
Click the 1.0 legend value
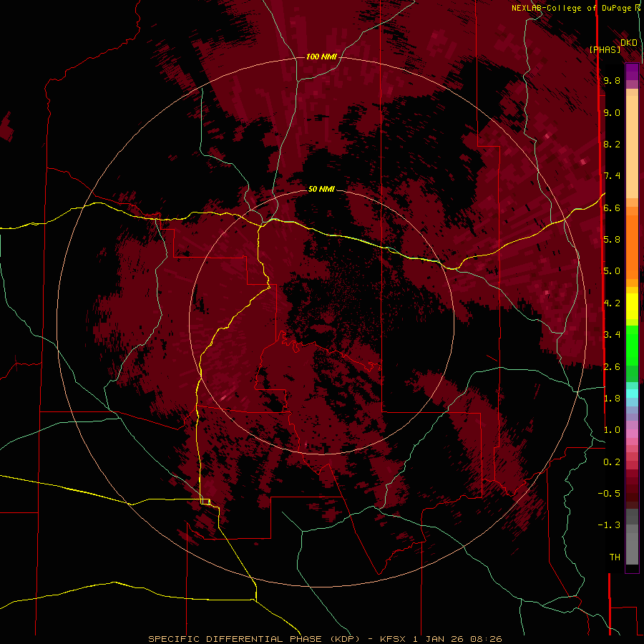click(x=612, y=430)
